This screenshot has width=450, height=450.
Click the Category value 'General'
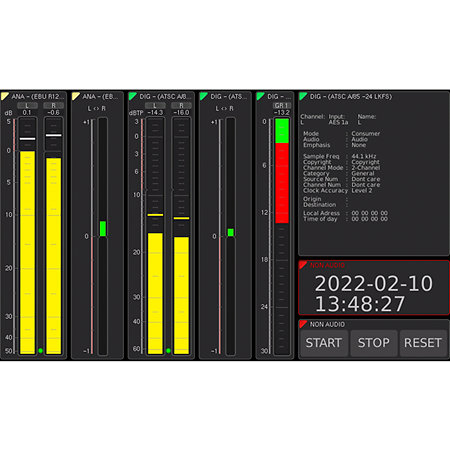pos(363,173)
